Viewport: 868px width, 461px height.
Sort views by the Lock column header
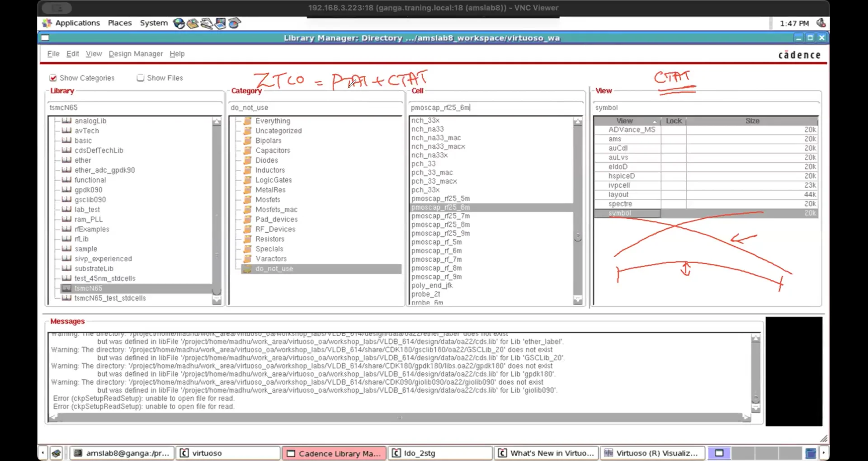674,121
